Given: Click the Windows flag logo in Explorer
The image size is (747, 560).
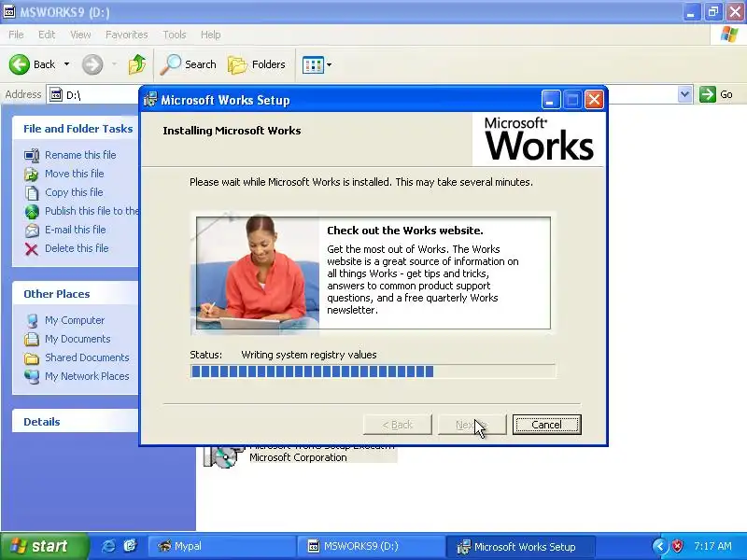Looking at the screenshot, I should (x=729, y=35).
